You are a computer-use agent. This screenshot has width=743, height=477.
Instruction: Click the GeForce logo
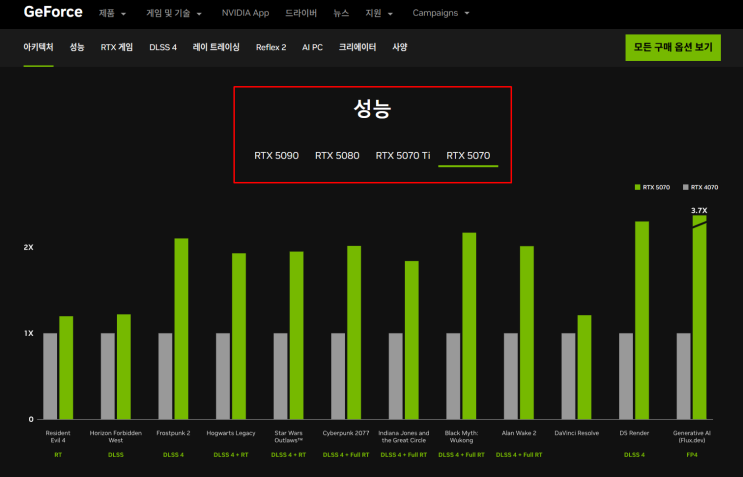pyautogui.click(x=53, y=12)
